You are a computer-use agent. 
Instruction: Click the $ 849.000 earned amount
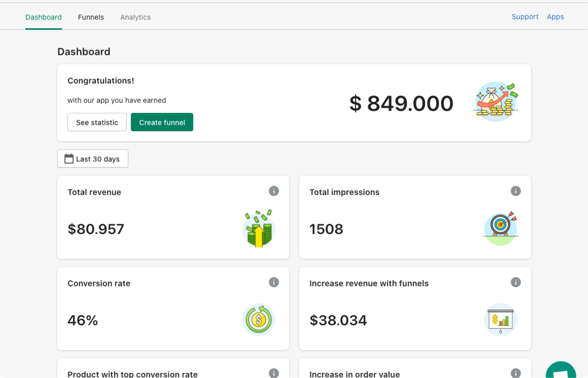[x=401, y=103]
